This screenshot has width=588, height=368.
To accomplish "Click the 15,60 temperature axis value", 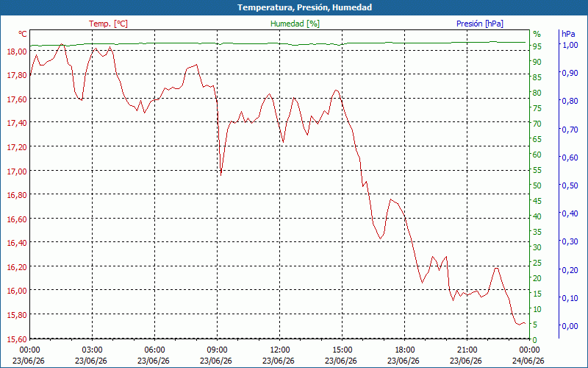I will click(x=17, y=339).
